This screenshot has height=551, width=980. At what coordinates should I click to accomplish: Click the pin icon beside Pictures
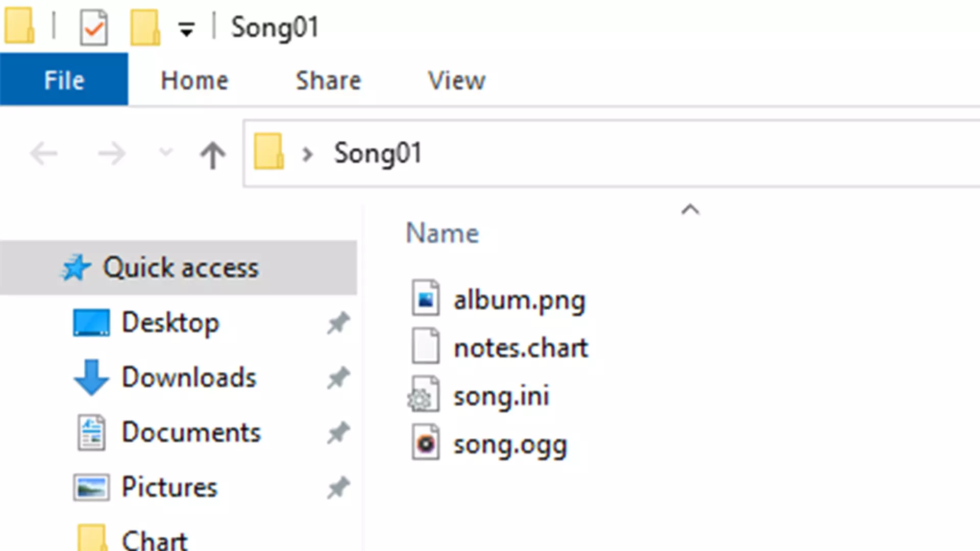[338, 488]
